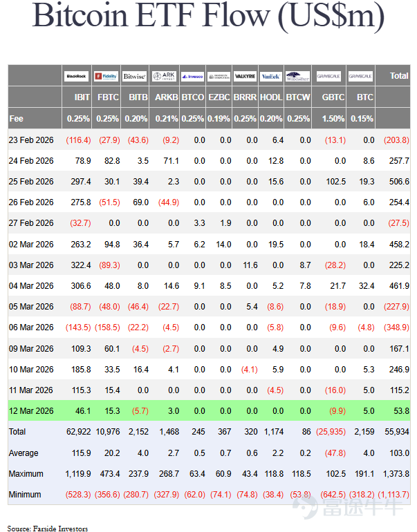Viewport: 417px width, 532px height.
Task: Click the 322.4 IBIT value on 03 Mar
Action: point(81,265)
